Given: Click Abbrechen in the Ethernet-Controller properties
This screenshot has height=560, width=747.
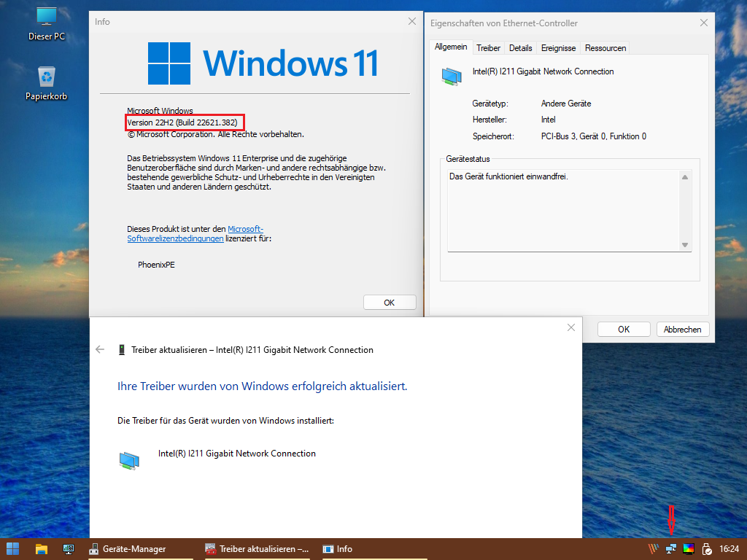Looking at the screenshot, I should click(x=683, y=329).
